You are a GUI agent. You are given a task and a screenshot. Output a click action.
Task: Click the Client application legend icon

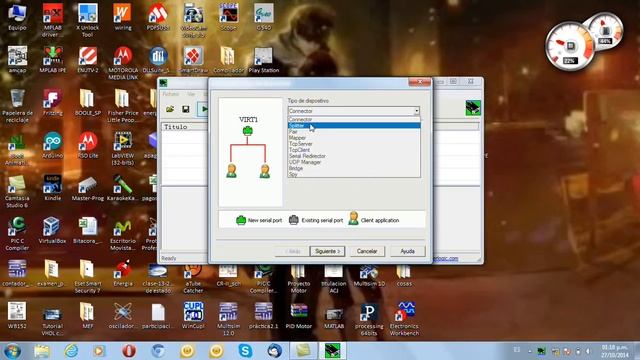353,218
